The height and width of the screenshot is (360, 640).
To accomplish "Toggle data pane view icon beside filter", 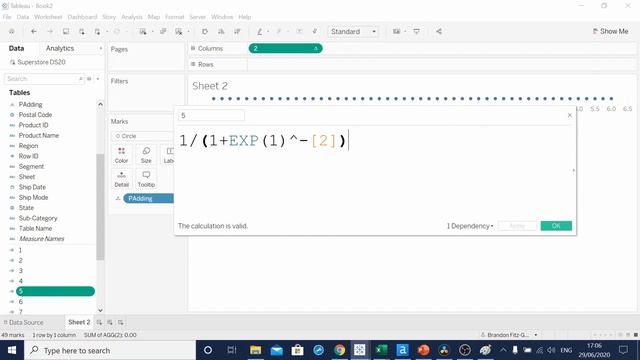I will coord(89,79).
